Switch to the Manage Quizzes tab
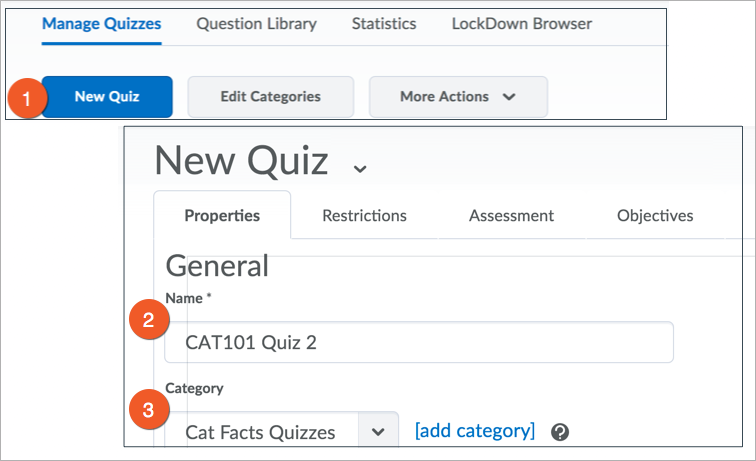The height and width of the screenshot is (461, 756). [101, 24]
